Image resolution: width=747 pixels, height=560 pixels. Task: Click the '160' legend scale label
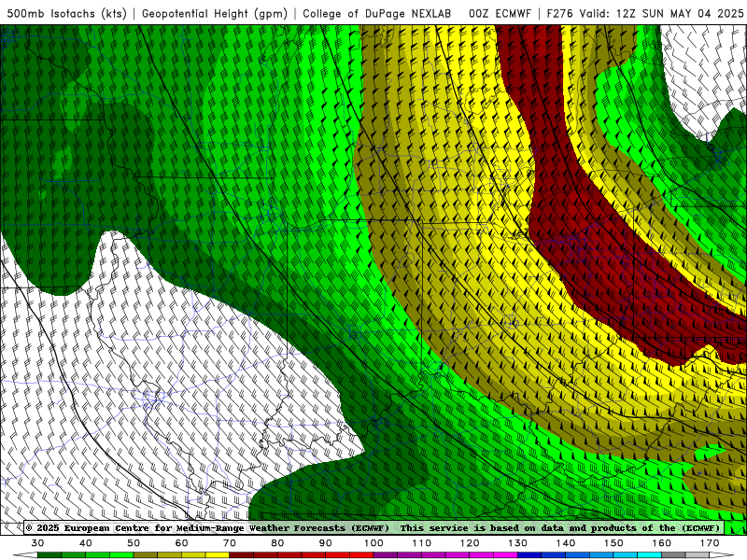(662, 543)
